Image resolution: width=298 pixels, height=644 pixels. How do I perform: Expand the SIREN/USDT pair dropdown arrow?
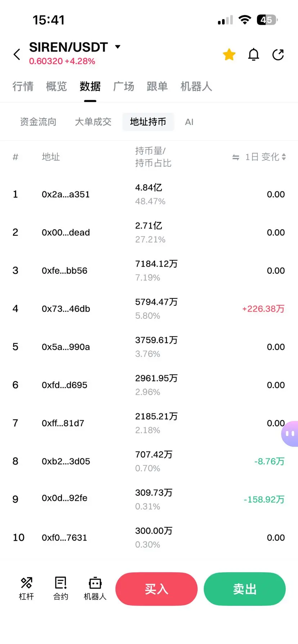117,47
